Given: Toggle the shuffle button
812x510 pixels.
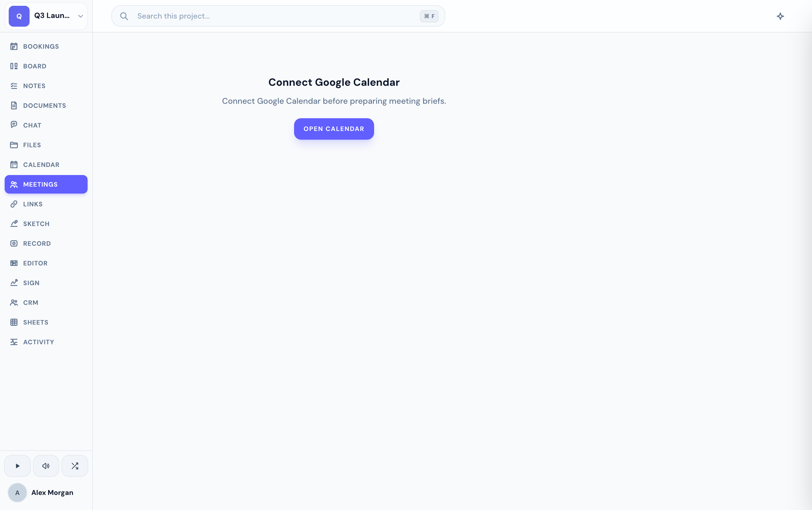Looking at the screenshot, I should 75,466.
